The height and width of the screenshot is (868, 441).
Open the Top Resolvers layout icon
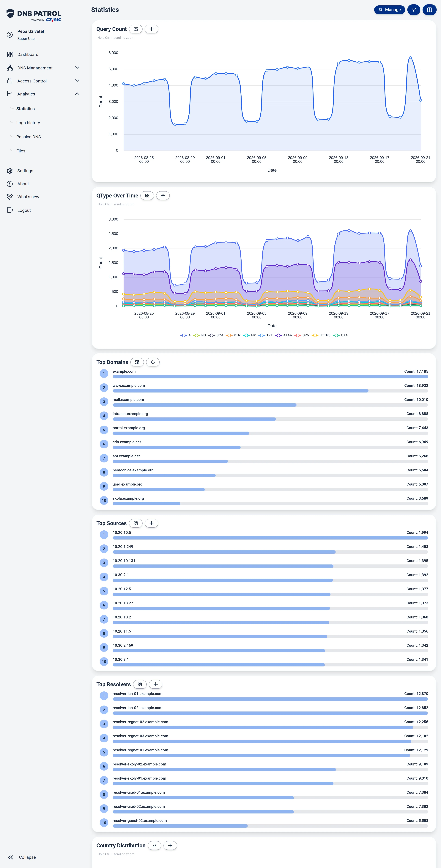point(140,684)
